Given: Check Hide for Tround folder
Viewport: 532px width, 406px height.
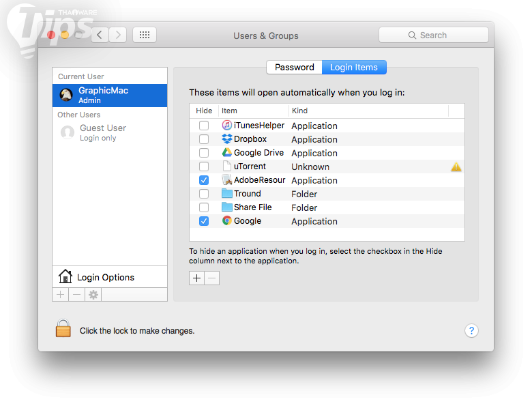Looking at the screenshot, I should pyautogui.click(x=204, y=194).
